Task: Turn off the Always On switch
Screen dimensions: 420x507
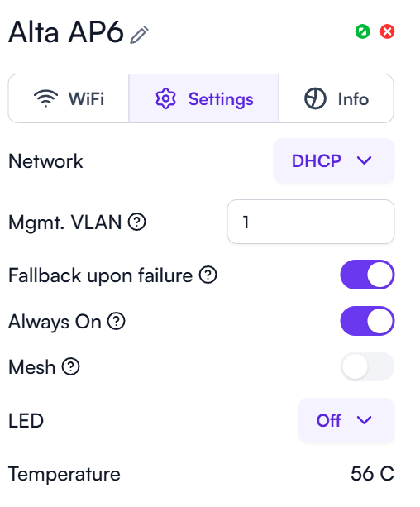Action: point(367,321)
